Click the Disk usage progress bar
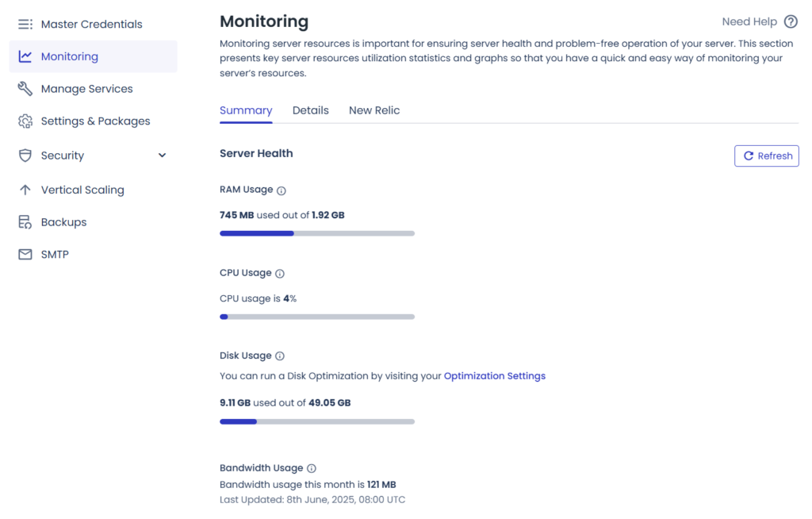The height and width of the screenshot is (519, 812). (317, 421)
